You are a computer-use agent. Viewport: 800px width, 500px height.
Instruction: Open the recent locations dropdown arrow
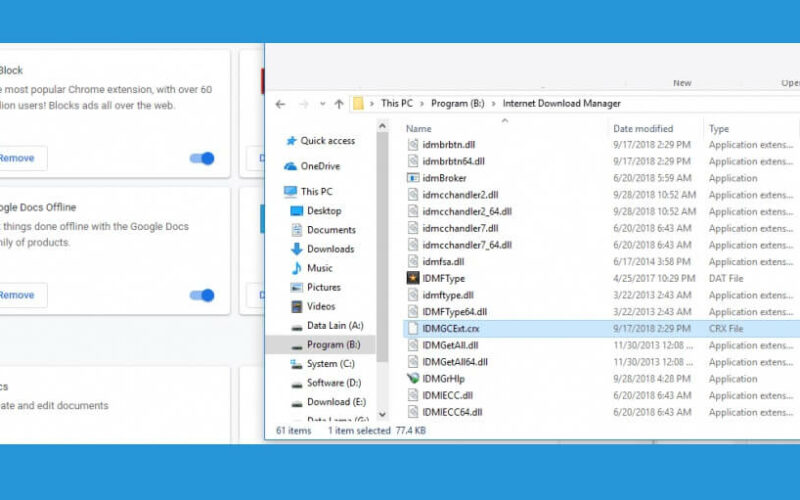point(322,104)
